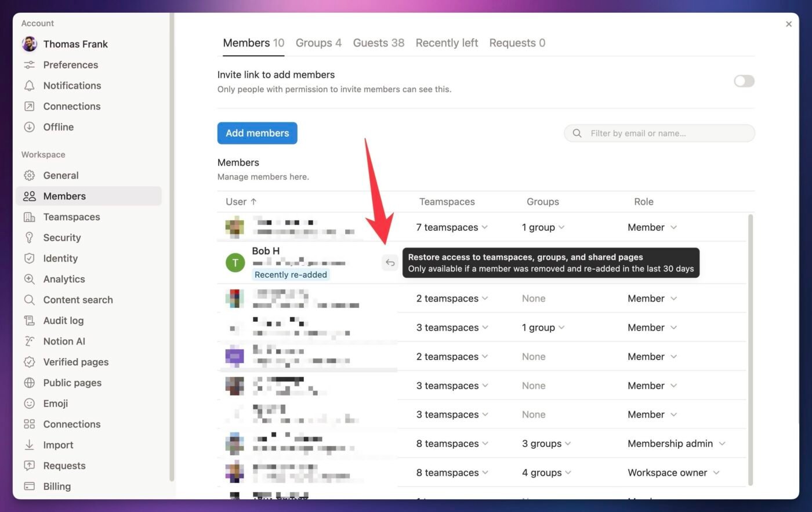Open Notion AI settings

(64, 341)
